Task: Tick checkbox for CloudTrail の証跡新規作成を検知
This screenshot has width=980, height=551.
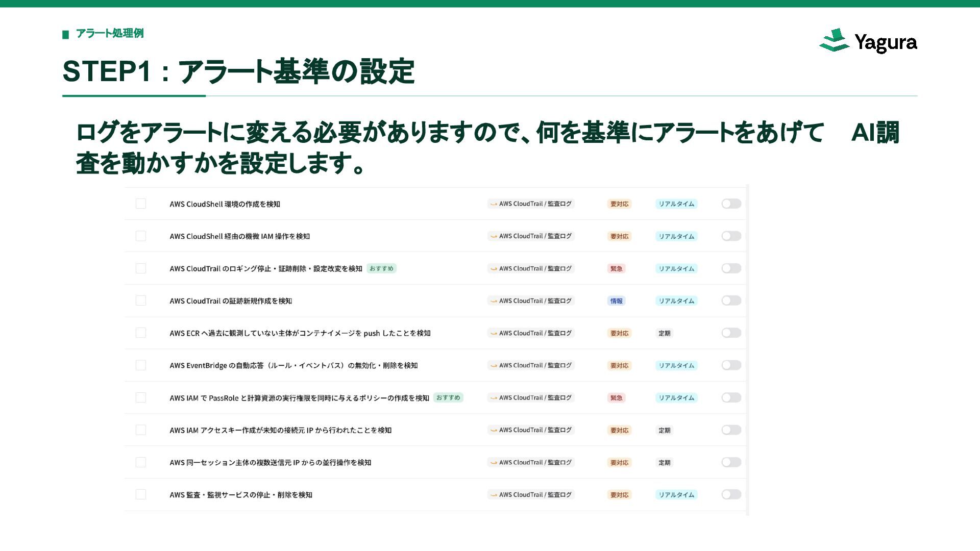Action: coord(141,300)
